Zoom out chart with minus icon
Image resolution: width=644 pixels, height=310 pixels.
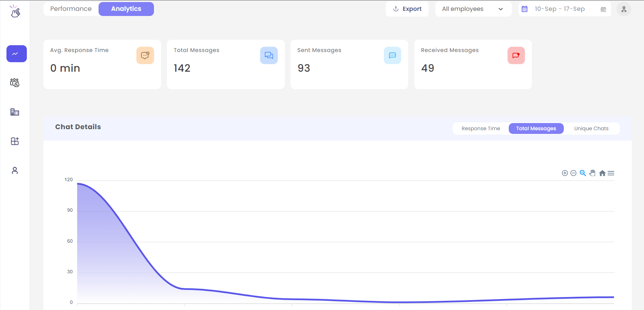(x=573, y=173)
